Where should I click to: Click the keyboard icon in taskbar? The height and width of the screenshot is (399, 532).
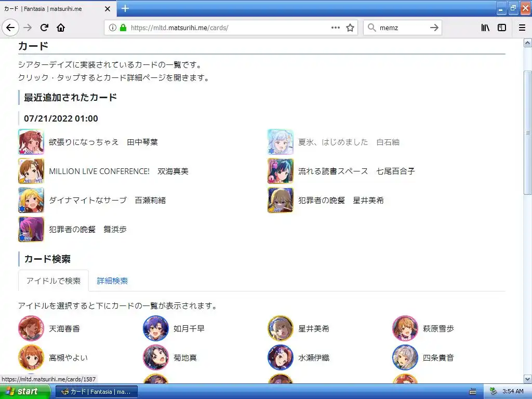point(473,392)
